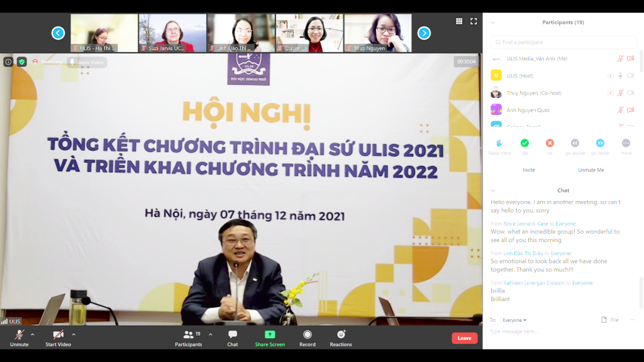The width and height of the screenshot is (644, 362).
Task: Select the Thuy Nguyen (Co-host) participant name
Action: [x=534, y=93]
